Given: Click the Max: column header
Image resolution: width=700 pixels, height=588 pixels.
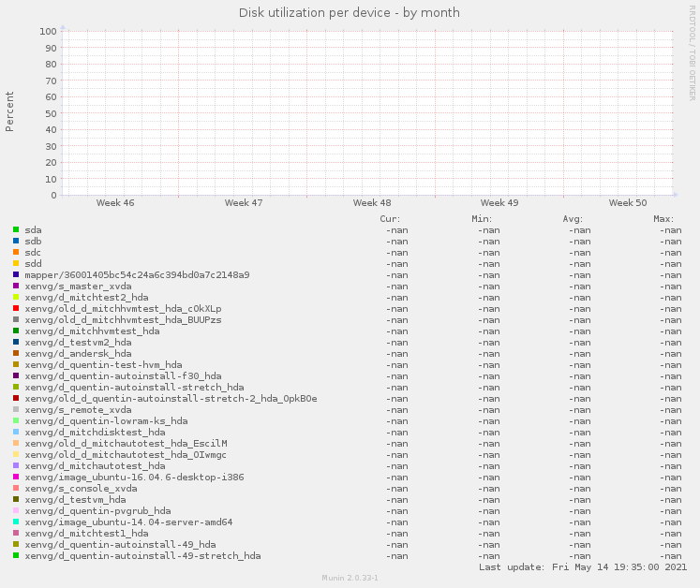Looking at the screenshot, I should point(663,218).
